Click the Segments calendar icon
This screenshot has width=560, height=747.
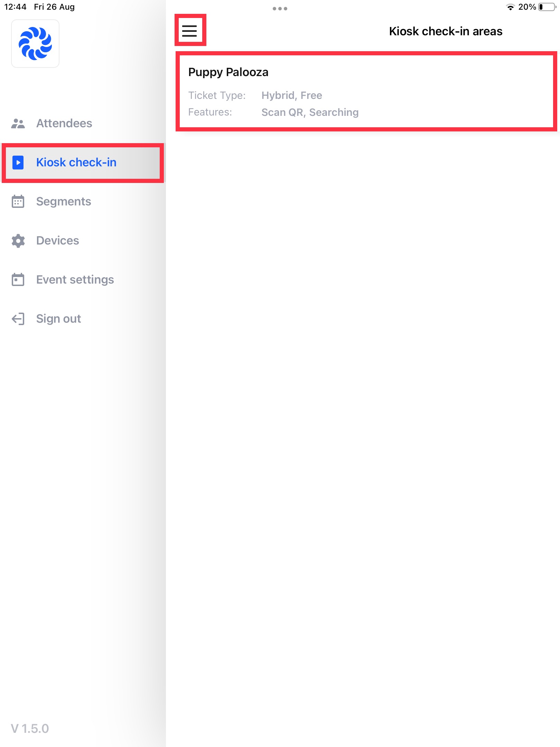(18, 202)
